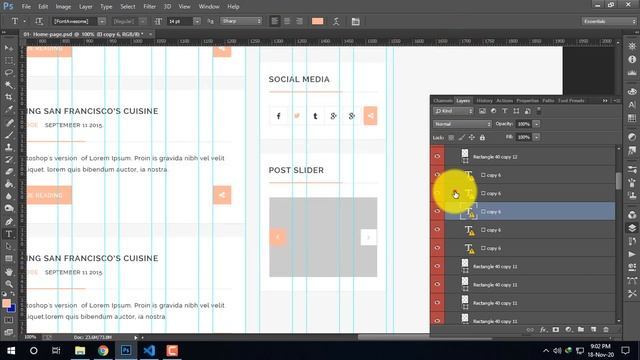Select the Magic Wand tool

[9, 85]
